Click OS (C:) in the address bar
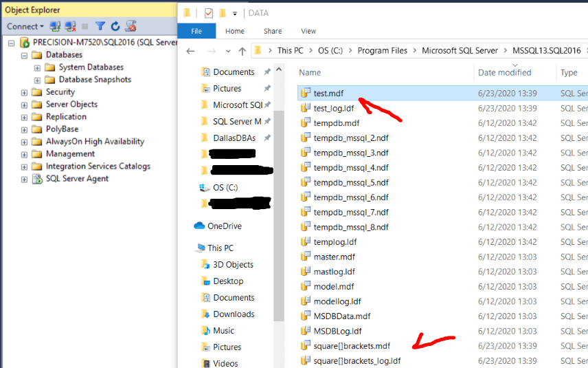This screenshot has height=368, width=588. click(x=330, y=51)
